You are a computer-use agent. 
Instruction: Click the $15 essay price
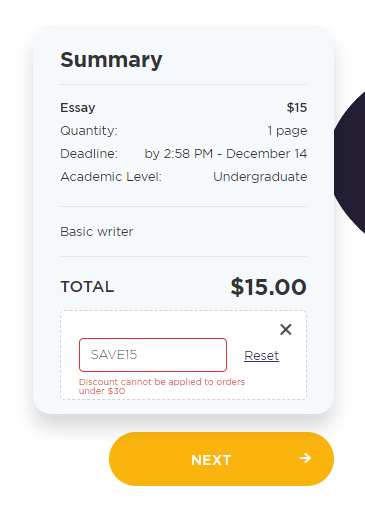tap(297, 108)
